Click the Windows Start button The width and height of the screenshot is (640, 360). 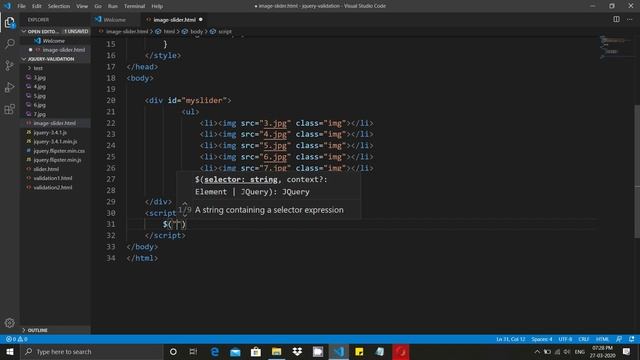tap(10, 351)
